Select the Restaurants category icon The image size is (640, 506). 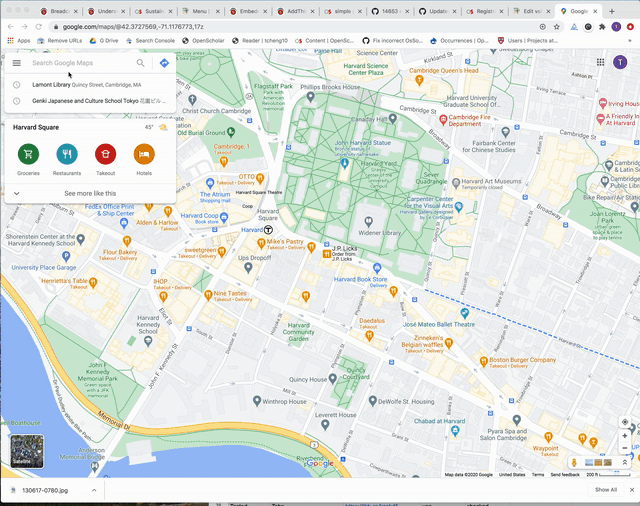point(67,154)
